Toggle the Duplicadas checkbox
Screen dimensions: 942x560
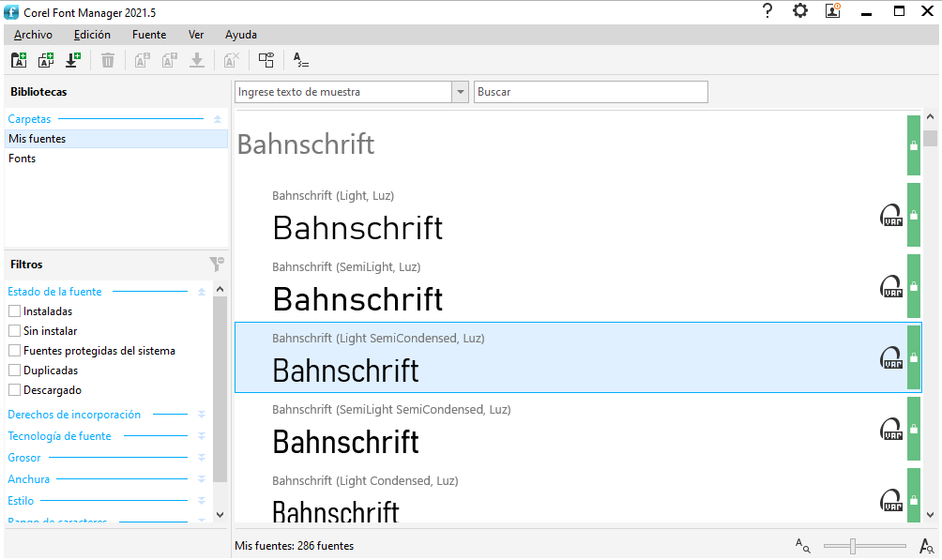pos(14,371)
